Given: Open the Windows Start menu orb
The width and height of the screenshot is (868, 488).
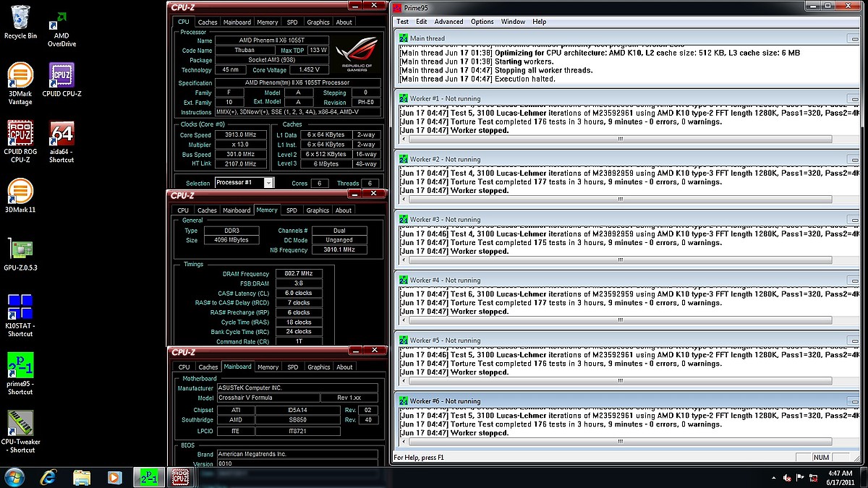Looking at the screenshot, I should coord(14,477).
